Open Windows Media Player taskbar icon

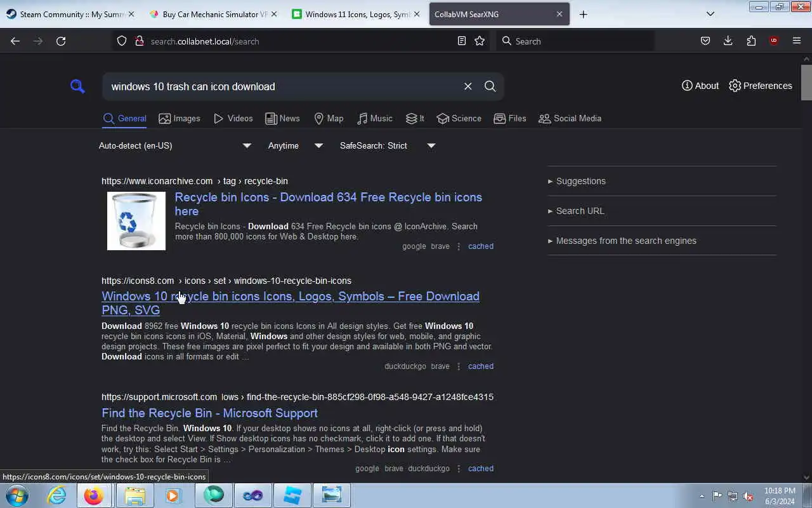[173, 495]
